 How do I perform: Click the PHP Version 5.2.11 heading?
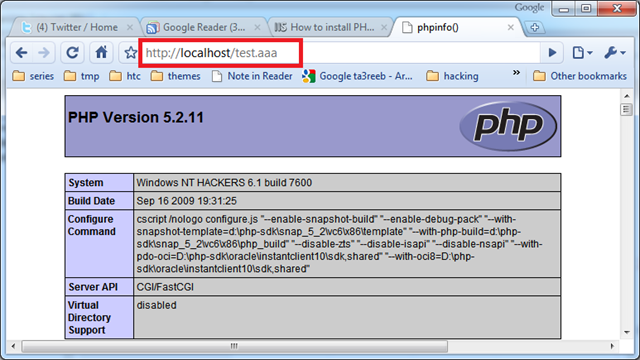click(x=136, y=118)
